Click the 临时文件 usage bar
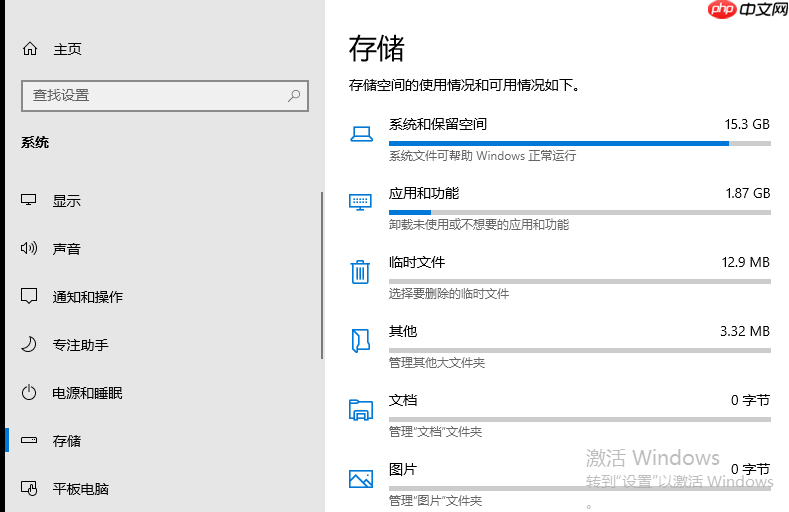Image resolution: width=789 pixels, height=512 pixels. [x=580, y=281]
